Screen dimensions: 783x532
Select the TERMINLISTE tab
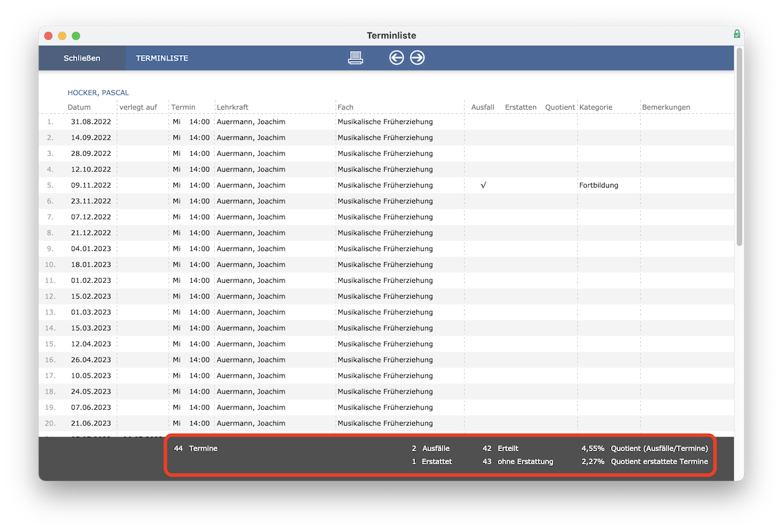(x=162, y=58)
